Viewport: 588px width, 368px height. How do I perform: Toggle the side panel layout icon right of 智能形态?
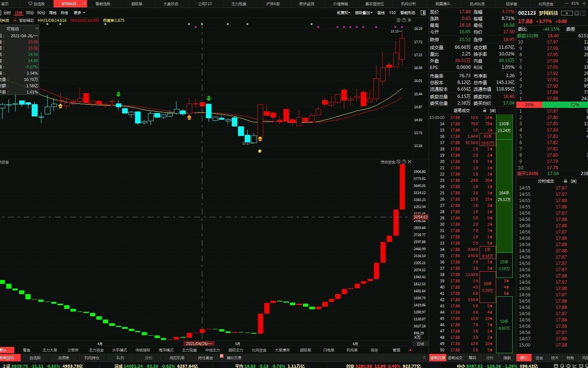[x=423, y=13]
